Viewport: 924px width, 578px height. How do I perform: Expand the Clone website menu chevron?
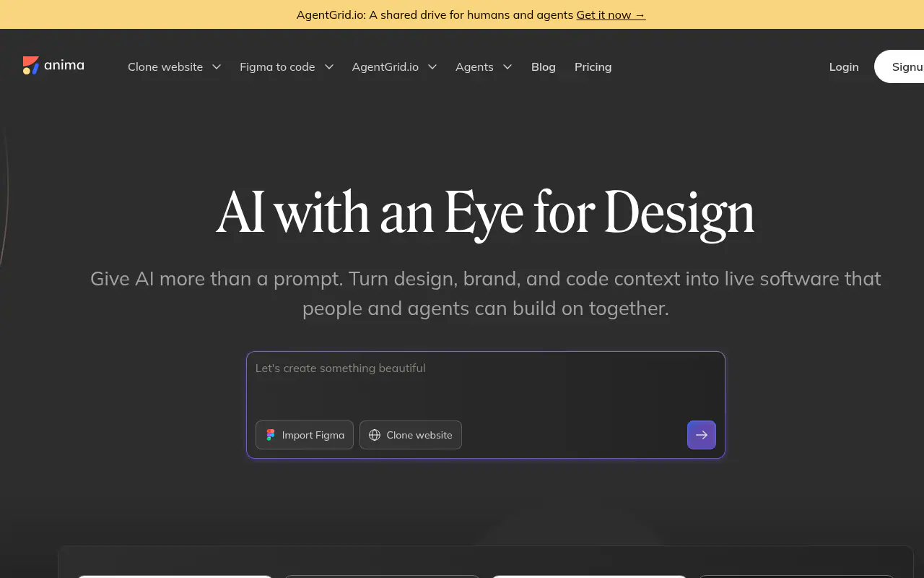217,66
